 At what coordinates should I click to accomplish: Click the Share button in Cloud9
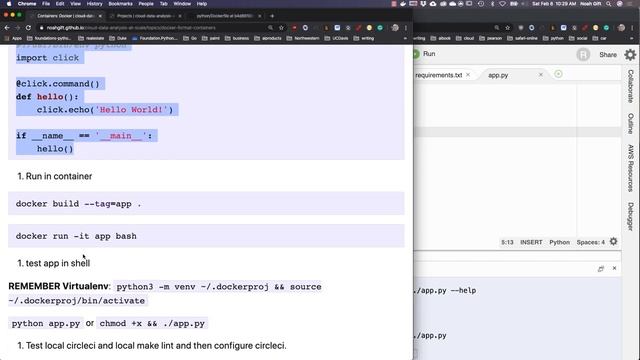pos(608,55)
